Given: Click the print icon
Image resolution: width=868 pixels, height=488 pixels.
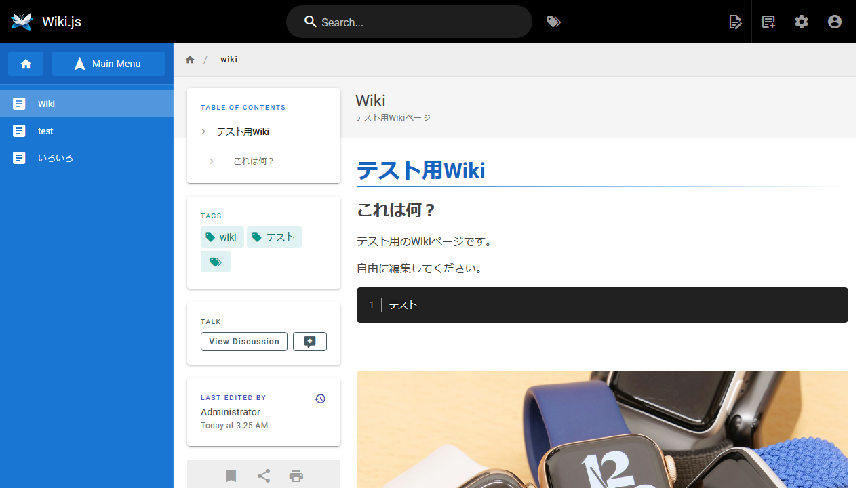Looking at the screenshot, I should pyautogui.click(x=296, y=476).
